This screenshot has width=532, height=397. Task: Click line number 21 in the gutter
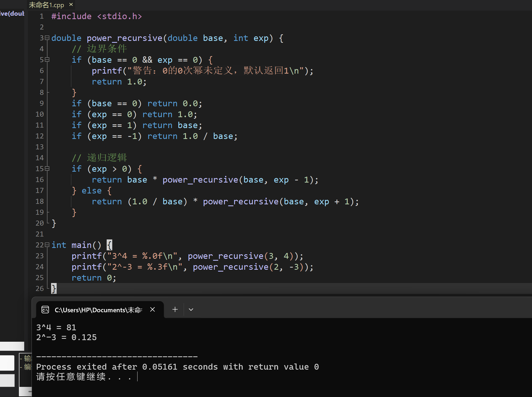pos(39,234)
